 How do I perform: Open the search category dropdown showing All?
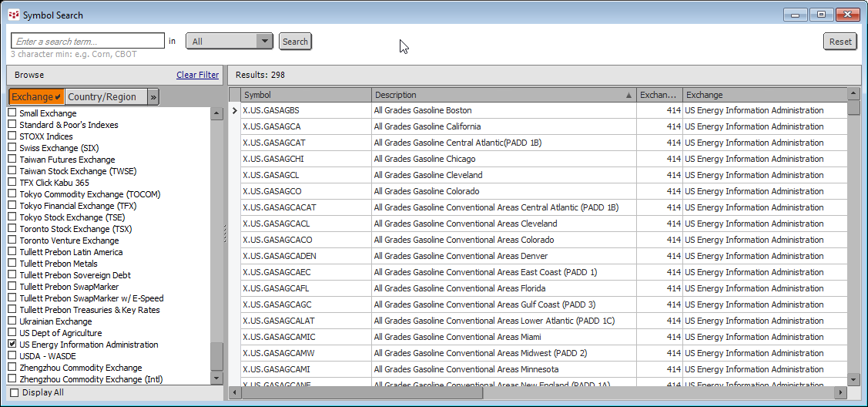230,42
